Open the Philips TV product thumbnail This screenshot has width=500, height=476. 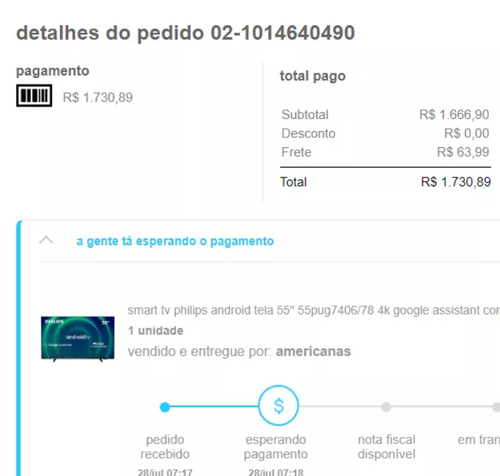[x=78, y=339]
